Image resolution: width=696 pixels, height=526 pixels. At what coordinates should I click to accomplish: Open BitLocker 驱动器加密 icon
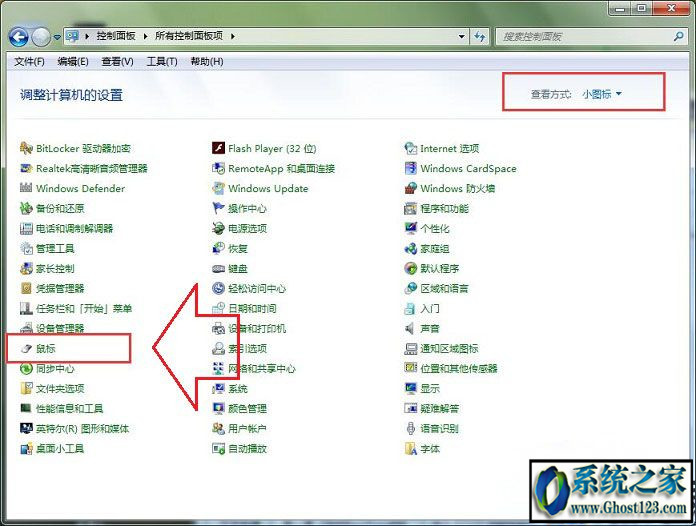pos(26,148)
